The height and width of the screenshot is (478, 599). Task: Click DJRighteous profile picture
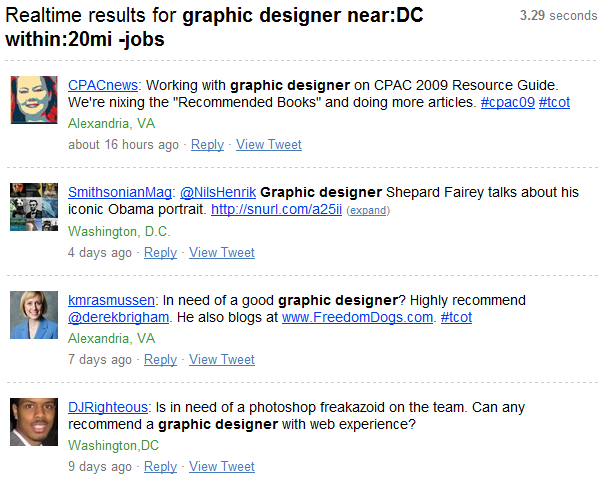(x=34, y=422)
